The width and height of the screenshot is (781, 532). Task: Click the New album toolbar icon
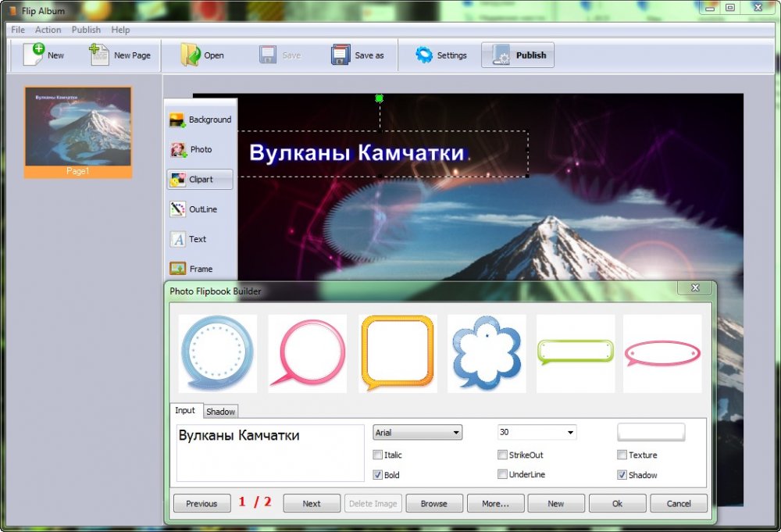pos(34,55)
